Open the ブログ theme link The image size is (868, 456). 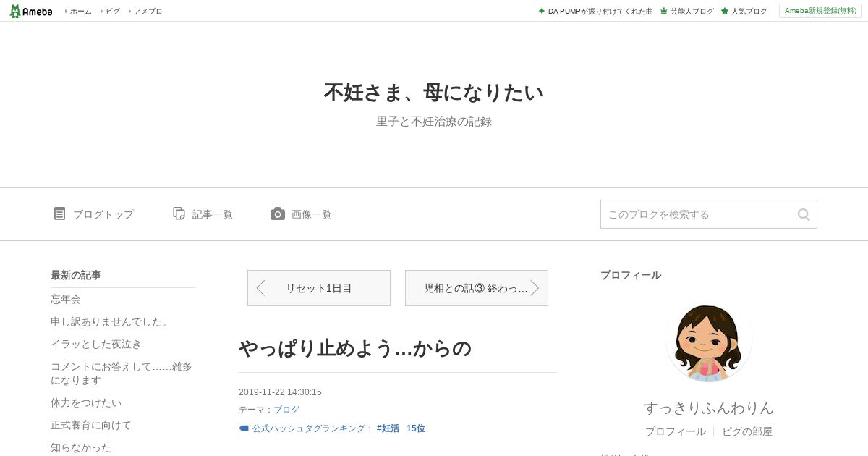(x=286, y=410)
